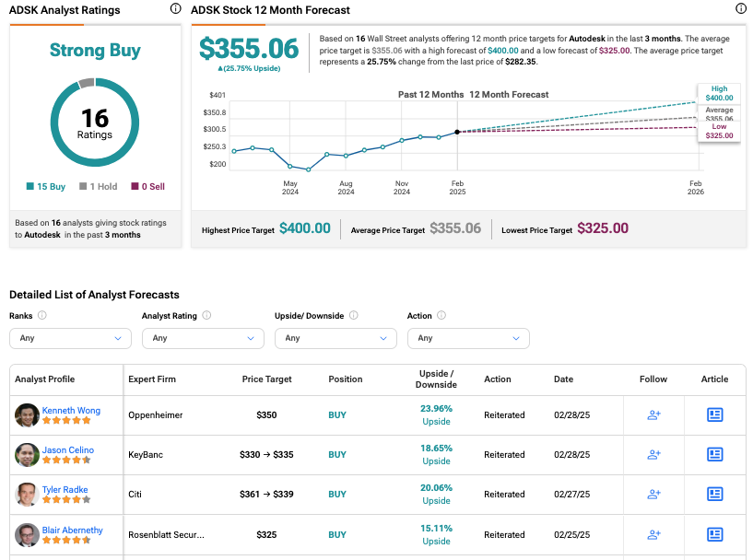
Task: Click the Lowest Price Target $325.00 value
Action: (x=603, y=228)
